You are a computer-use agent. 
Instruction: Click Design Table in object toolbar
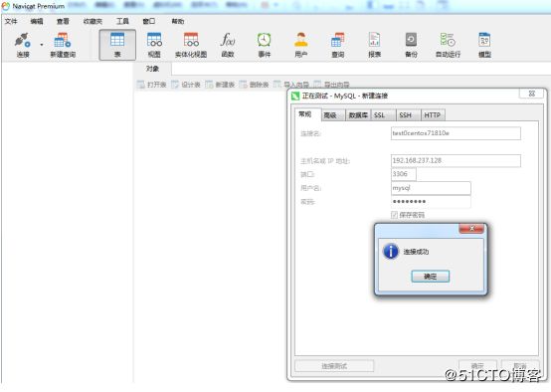(x=186, y=85)
